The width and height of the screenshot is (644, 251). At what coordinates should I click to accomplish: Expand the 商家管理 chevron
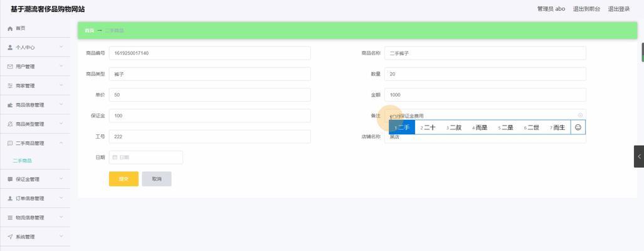point(61,85)
